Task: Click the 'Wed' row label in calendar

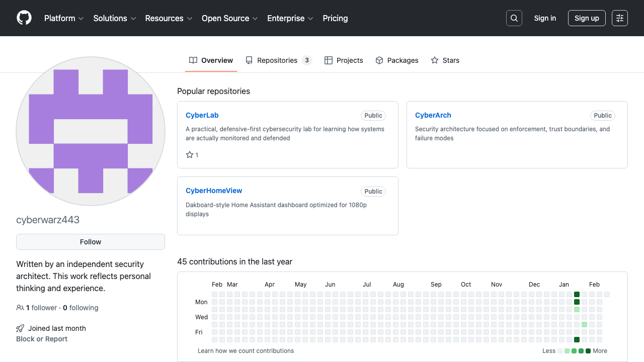Action: coord(201,317)
